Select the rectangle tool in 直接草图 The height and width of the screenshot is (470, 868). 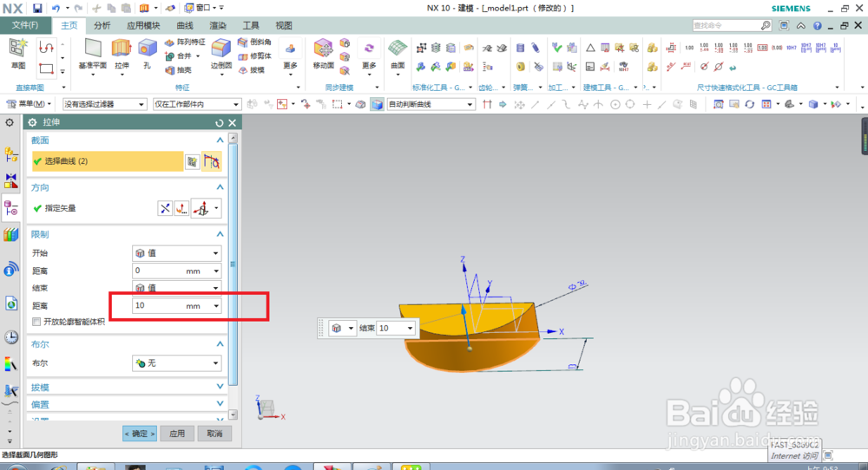point(46,69)
